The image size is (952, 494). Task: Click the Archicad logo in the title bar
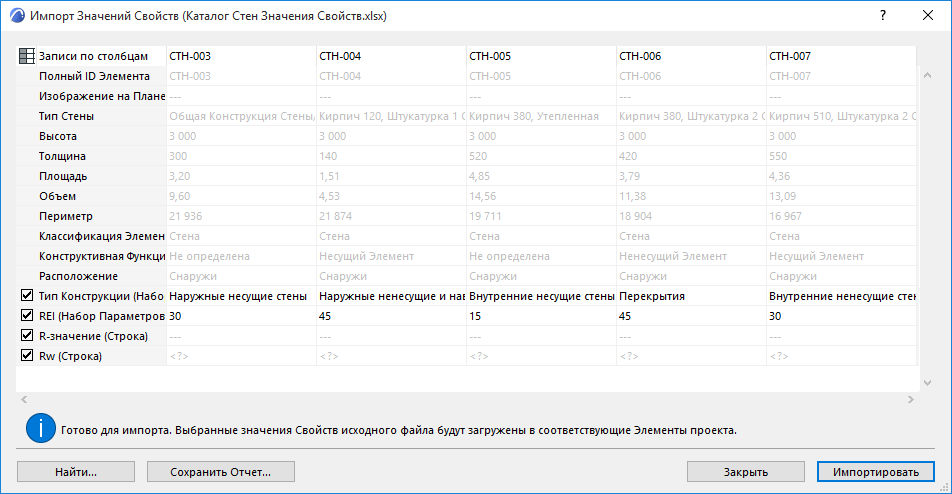pos(16,17)
